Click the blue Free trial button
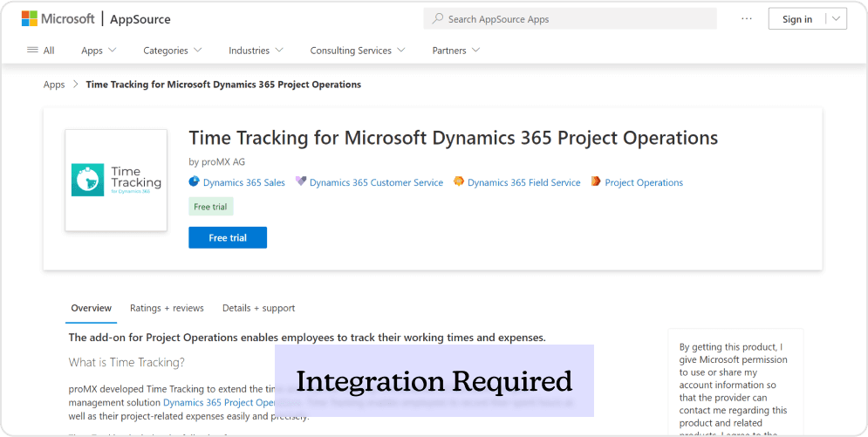The height and width of the screenshot is (437, 868). (228, 238)
